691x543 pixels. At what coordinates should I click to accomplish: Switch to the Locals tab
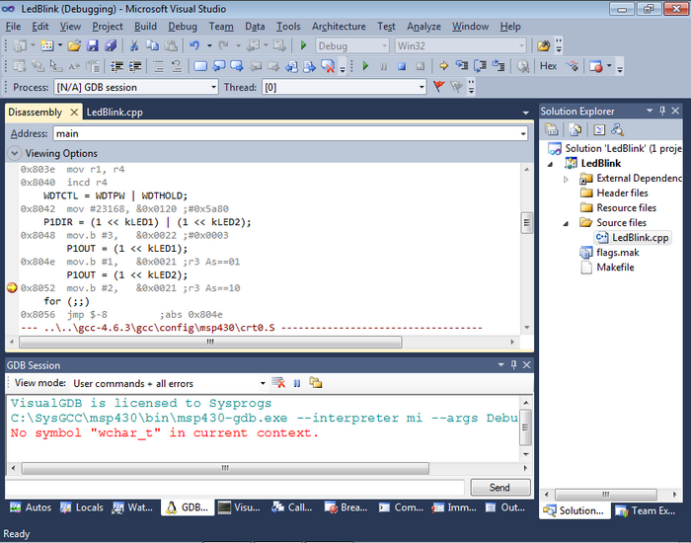82,508
